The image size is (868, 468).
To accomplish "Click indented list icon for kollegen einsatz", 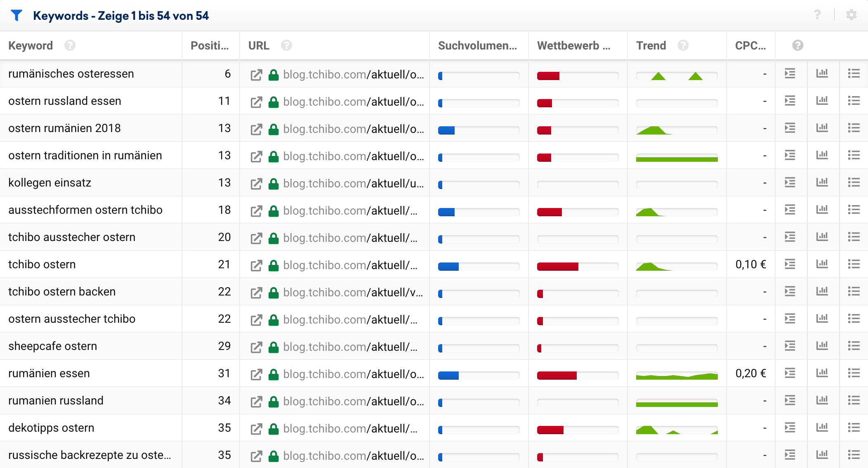I will tap(790, 182).
